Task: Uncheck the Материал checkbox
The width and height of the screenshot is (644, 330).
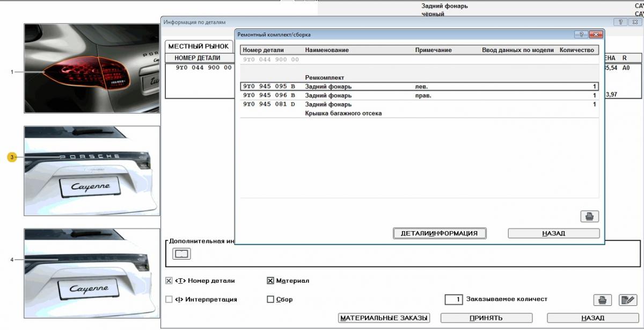Action: [270, 281]
